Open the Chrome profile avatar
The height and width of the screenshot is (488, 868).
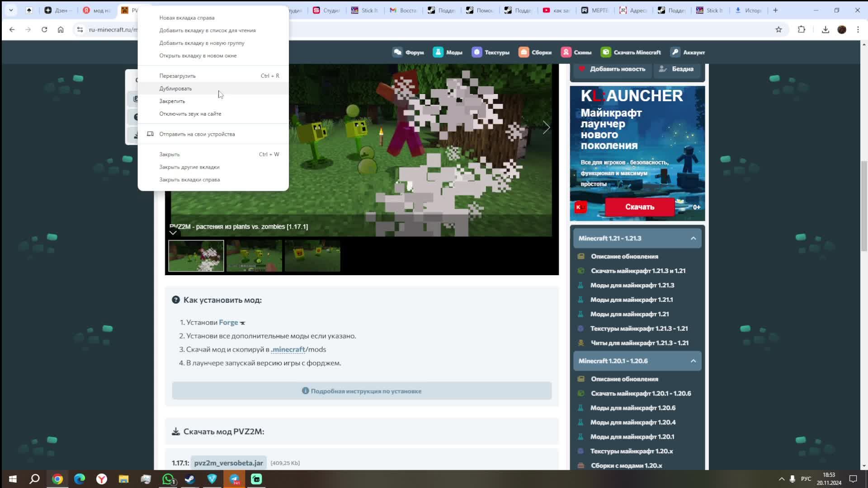click(x=842, y=30)
